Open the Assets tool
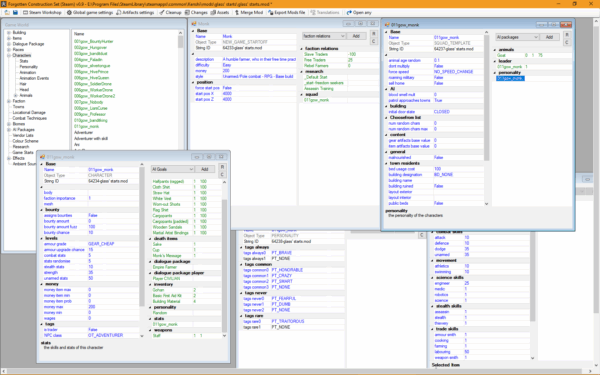 (x=220, y=13)
